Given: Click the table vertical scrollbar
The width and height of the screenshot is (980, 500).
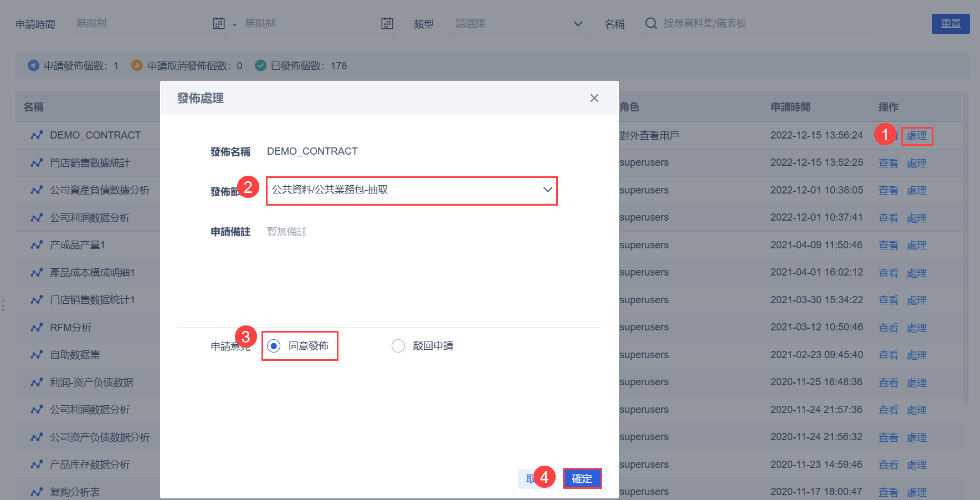Looking at the screenshot, I should click(x=966, y=247).
